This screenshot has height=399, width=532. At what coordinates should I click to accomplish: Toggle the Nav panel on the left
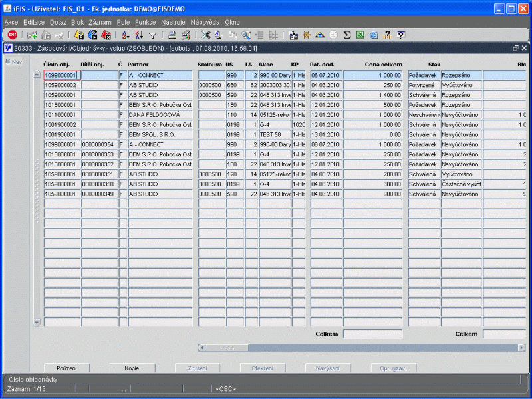13,62
